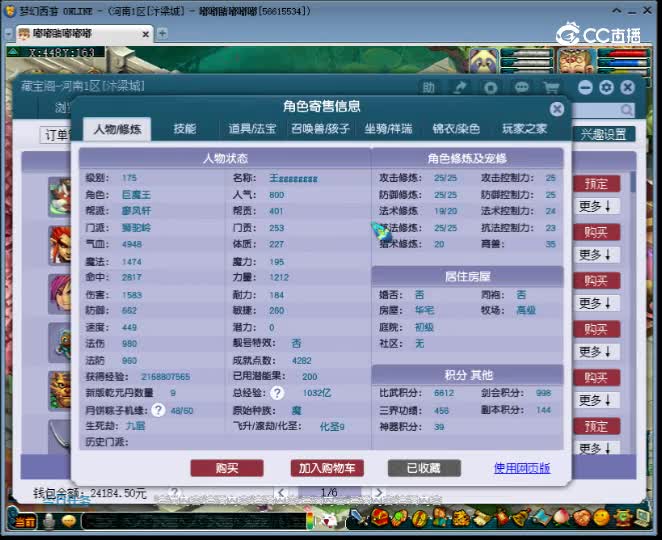662x540 pixels.
Task: Click the red 购买 button in the dialog
Action: click(x=227, y=468)
